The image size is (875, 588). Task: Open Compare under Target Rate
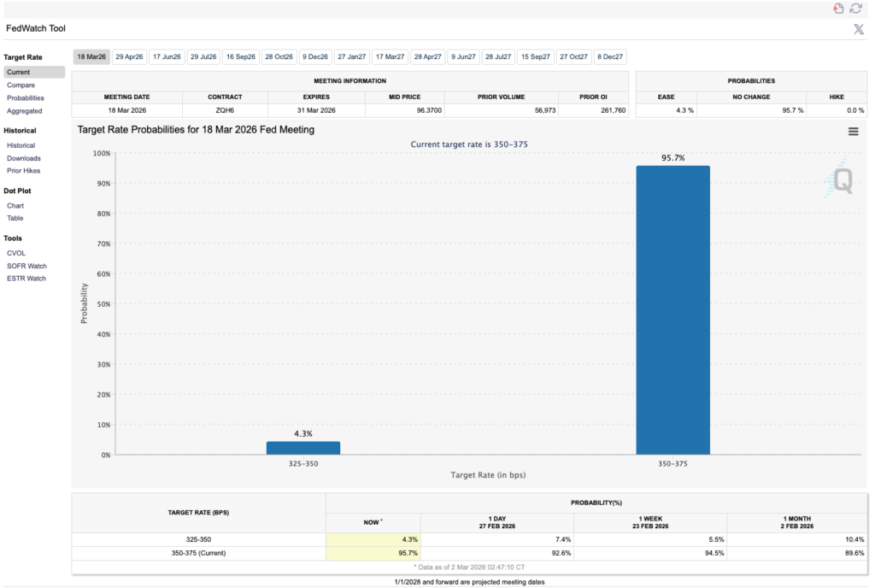pos(21,85)
